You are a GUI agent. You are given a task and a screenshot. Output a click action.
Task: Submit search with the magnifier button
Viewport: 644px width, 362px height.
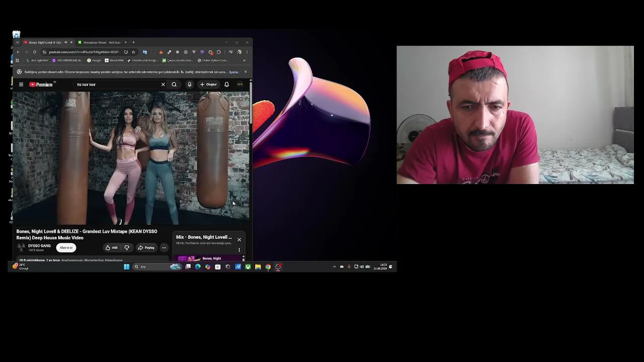pyautogui.click(x=174, y=84)
